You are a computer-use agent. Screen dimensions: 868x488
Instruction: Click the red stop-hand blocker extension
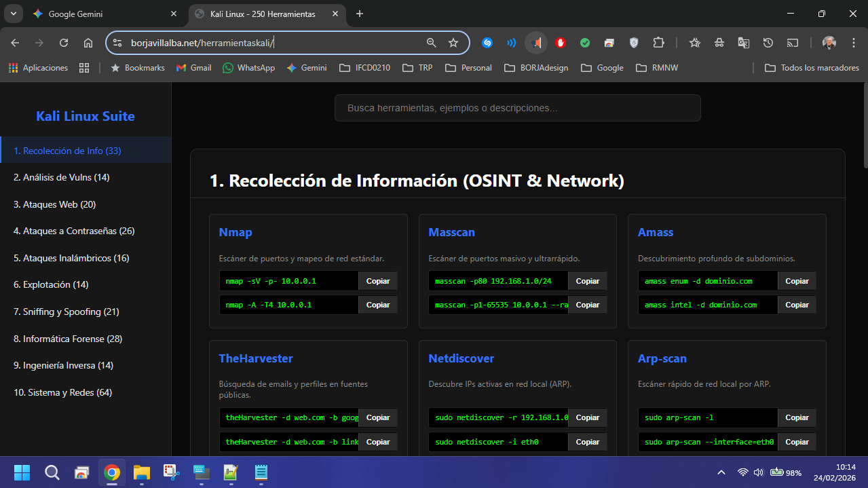tap(560, 43)
